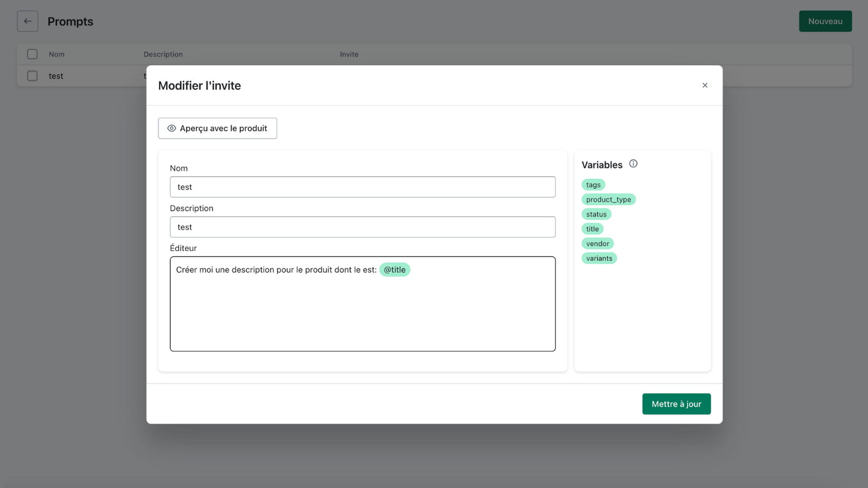Focus the Nom input field
The height and width of the screenshot is (488, 868).
pos(362,187)
